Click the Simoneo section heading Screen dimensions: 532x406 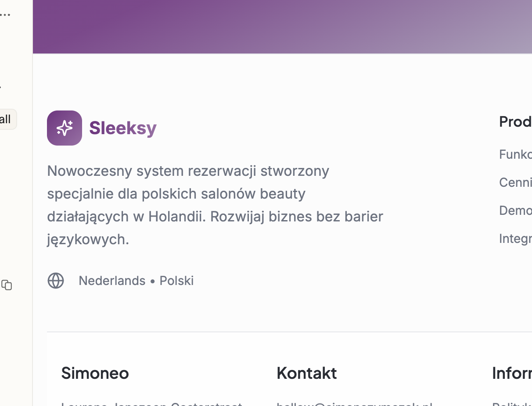click(x=95, y=373)
